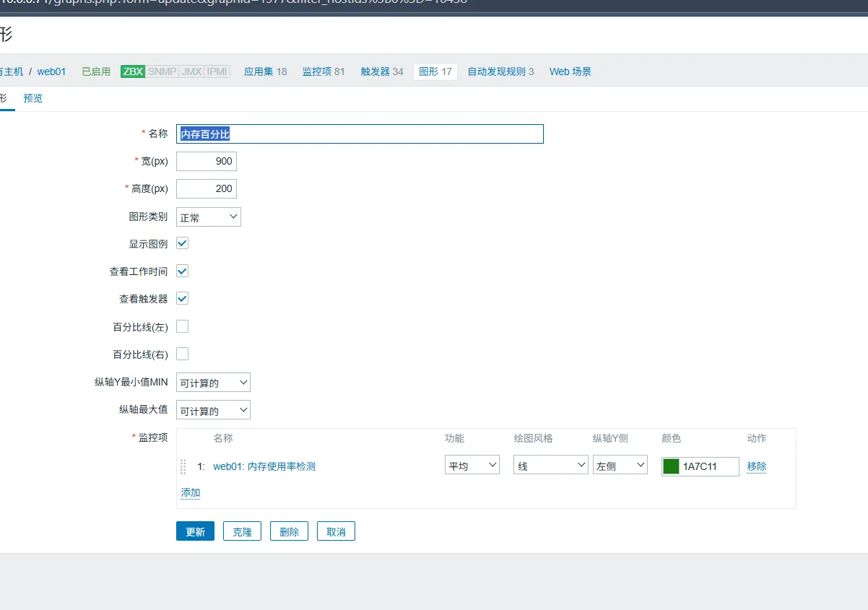Image resolution: width=868 pixels, height=610 pixels.
Task: Click the 移除 link for item 1
Action: coord(757,466)
